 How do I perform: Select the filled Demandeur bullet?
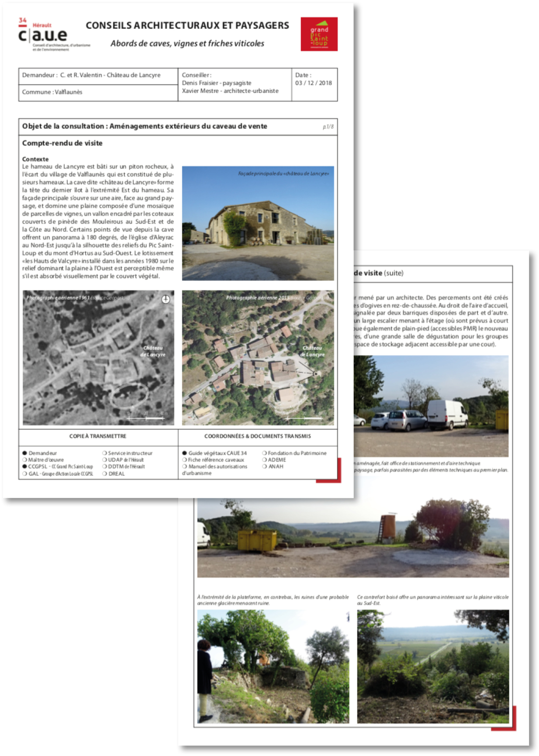coord(25,453)
